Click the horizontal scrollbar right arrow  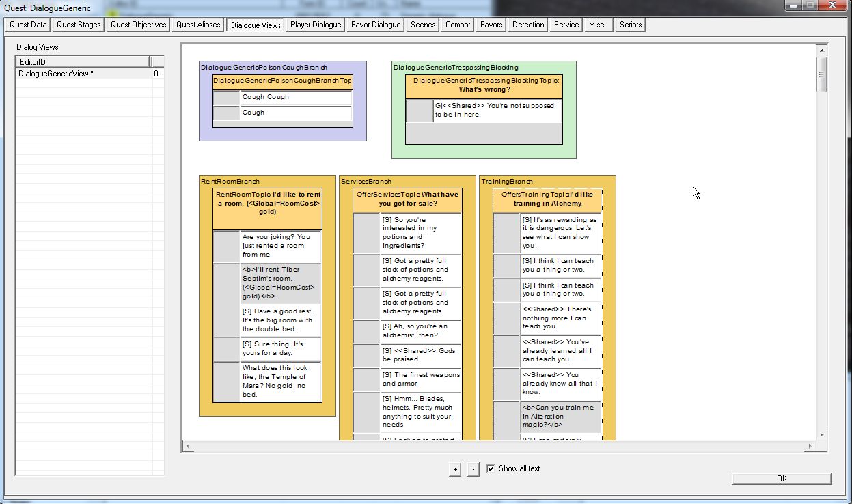point(810,446)
